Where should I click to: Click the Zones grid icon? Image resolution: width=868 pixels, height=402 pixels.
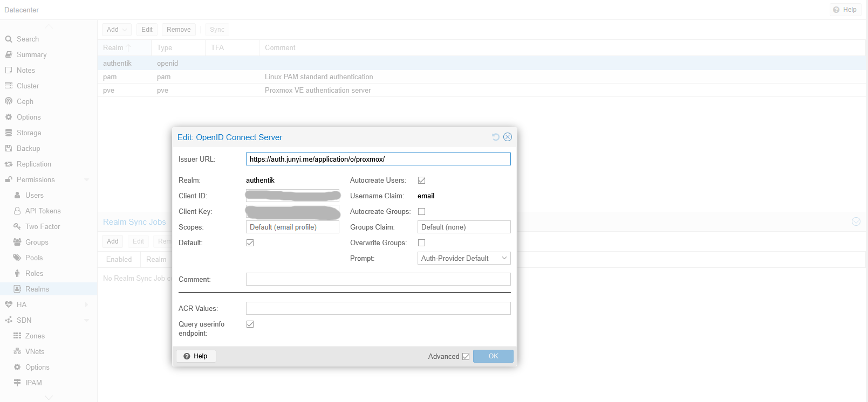pos(17,336)
